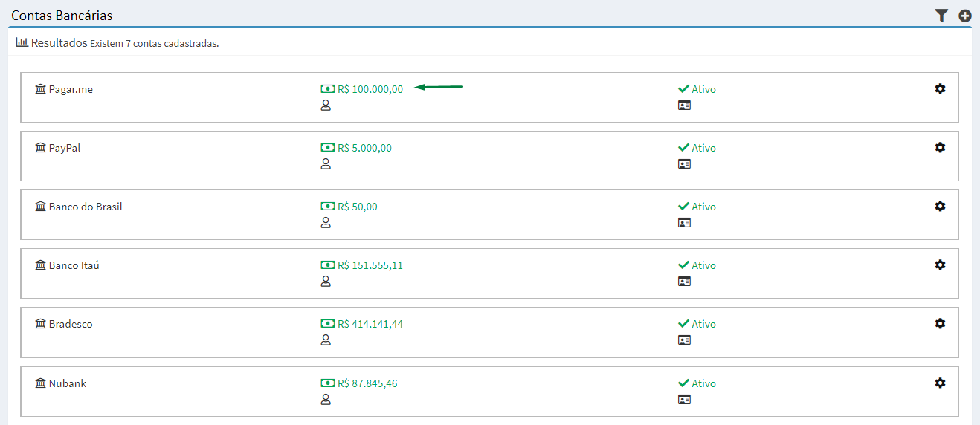Click the person icon under PayPal balance
The width and height of the screenshot is (980, 425).
(325, 164)
